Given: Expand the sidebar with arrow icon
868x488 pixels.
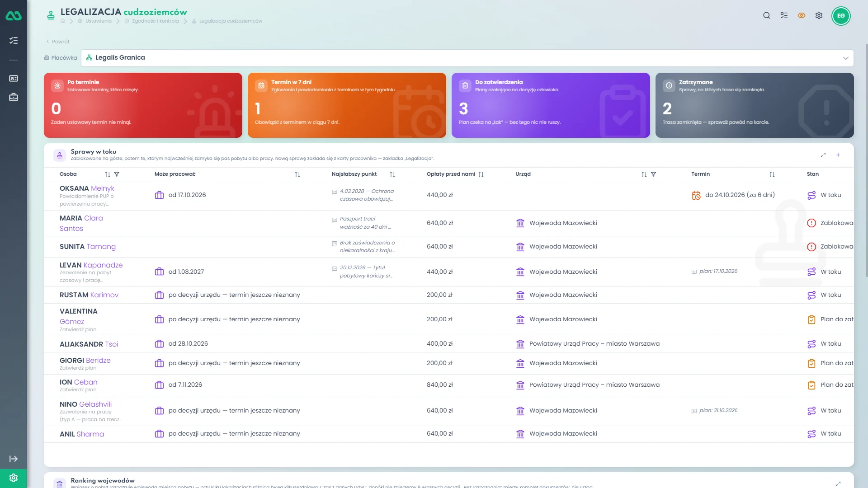Looking at the screenshot, I should [x=14, y=459].
